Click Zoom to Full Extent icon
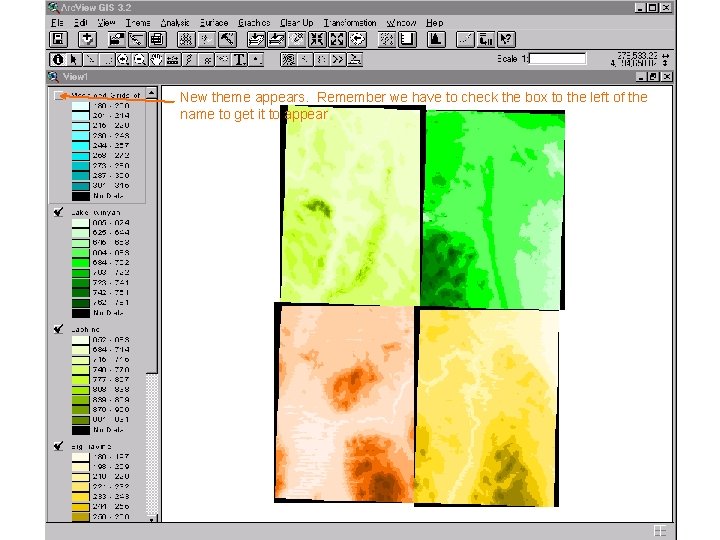Viewport: 720px width, 540px height. click(x=256, y=39)
